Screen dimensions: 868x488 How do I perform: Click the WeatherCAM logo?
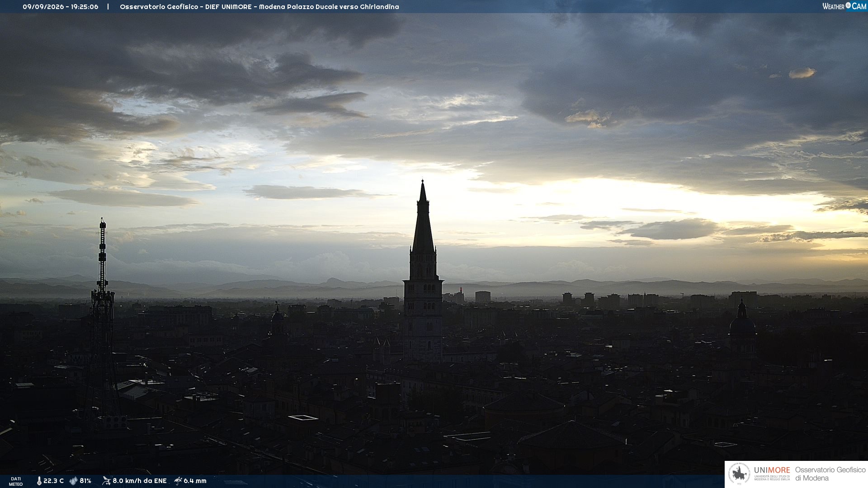tap(844, 6)
